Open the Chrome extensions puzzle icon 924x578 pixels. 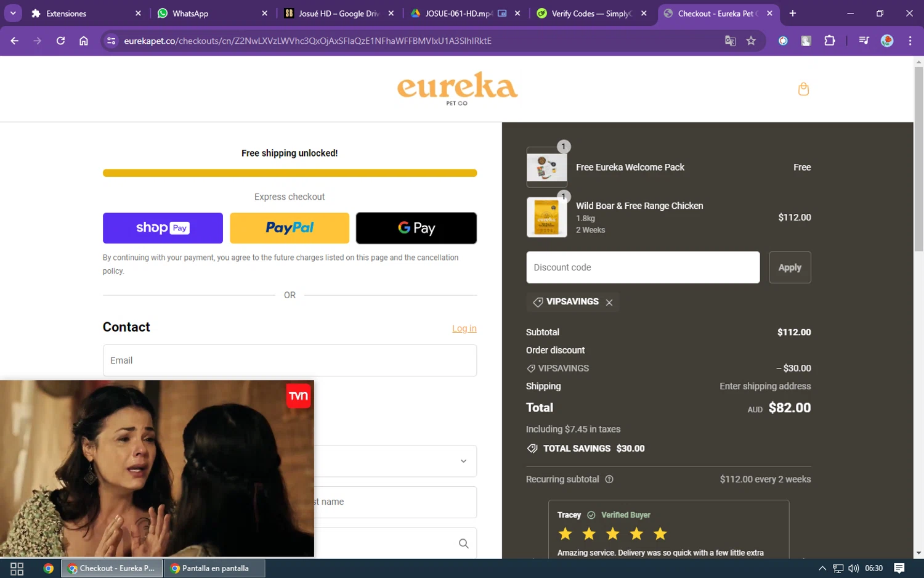coord(830,41)
